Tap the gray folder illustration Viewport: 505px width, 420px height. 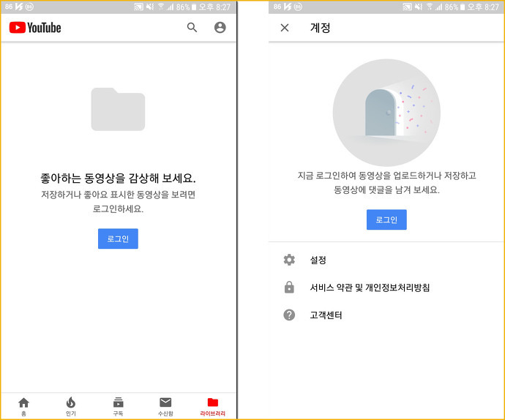118,109
